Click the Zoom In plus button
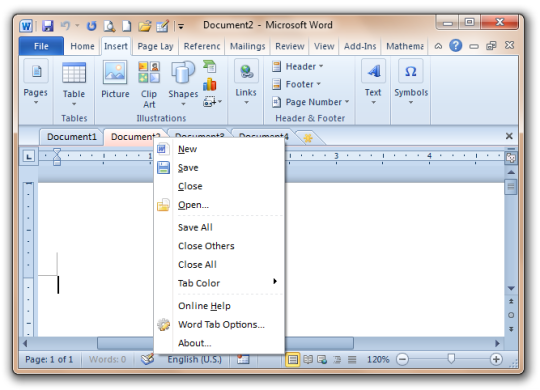Viewport: 540px width, 390px height. (x=496, y=360)
